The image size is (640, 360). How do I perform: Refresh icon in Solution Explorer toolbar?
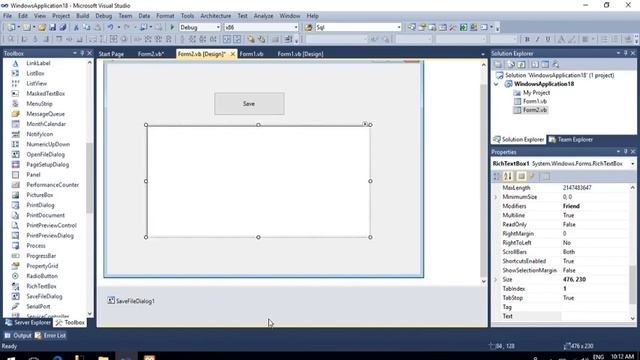(x=521, y=64)
